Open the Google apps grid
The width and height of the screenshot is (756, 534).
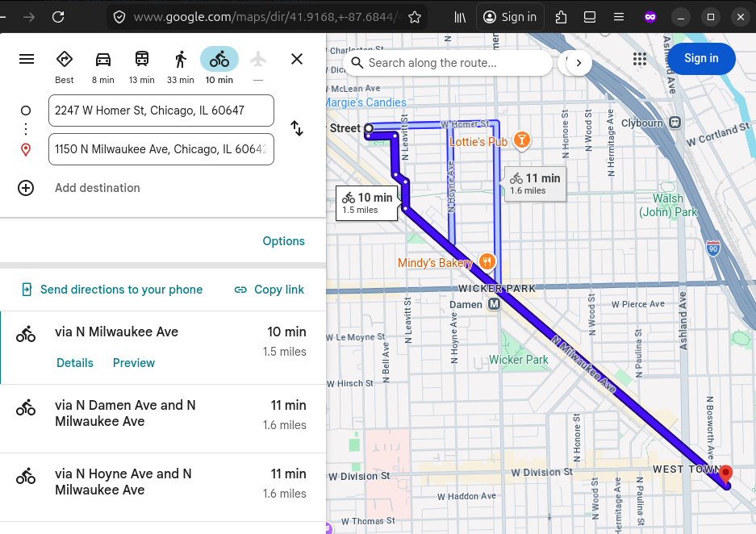point(640,59)
